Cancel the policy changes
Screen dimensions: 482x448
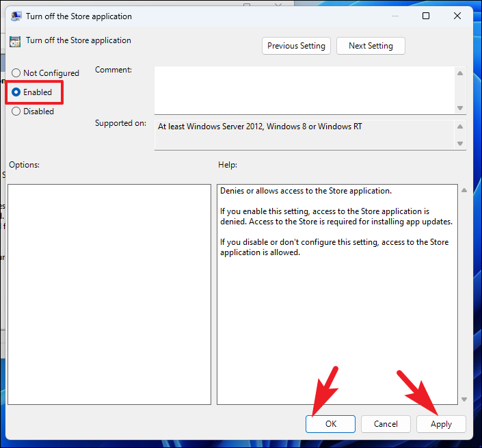click(386, 424)
